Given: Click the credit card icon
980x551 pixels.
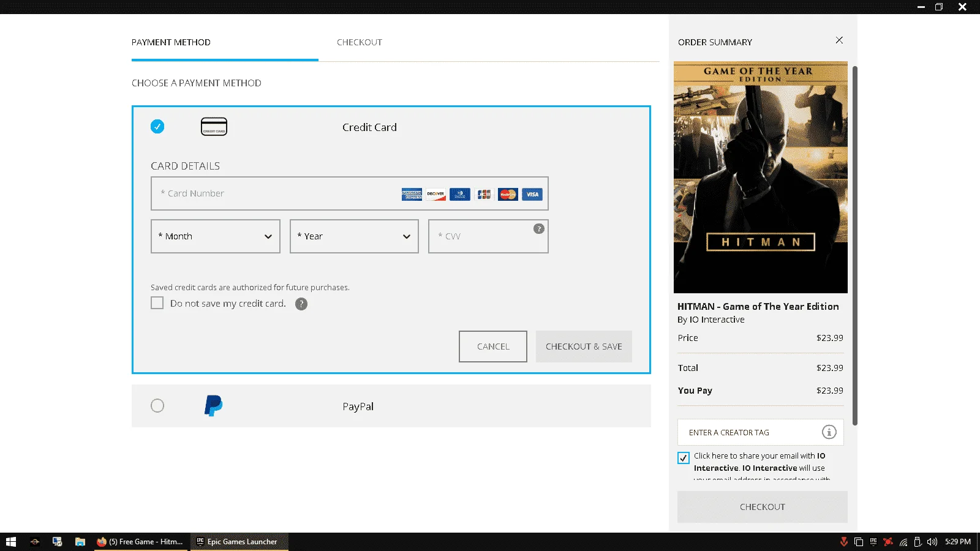Looking at the screenshot, I should click(x=214, y=127).
